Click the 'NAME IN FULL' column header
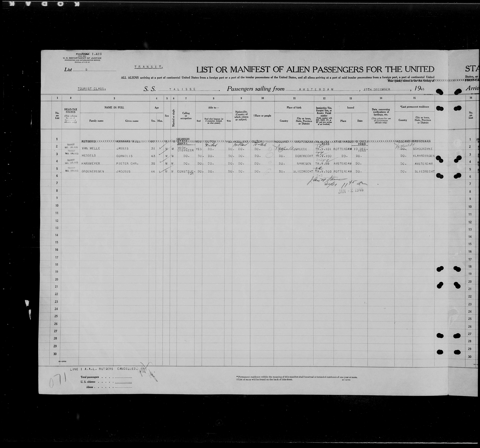 (x=114, y=107)
